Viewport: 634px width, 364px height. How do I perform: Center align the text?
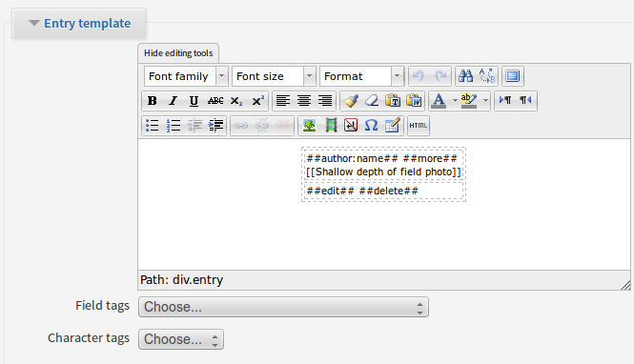(x=304, y=101)
